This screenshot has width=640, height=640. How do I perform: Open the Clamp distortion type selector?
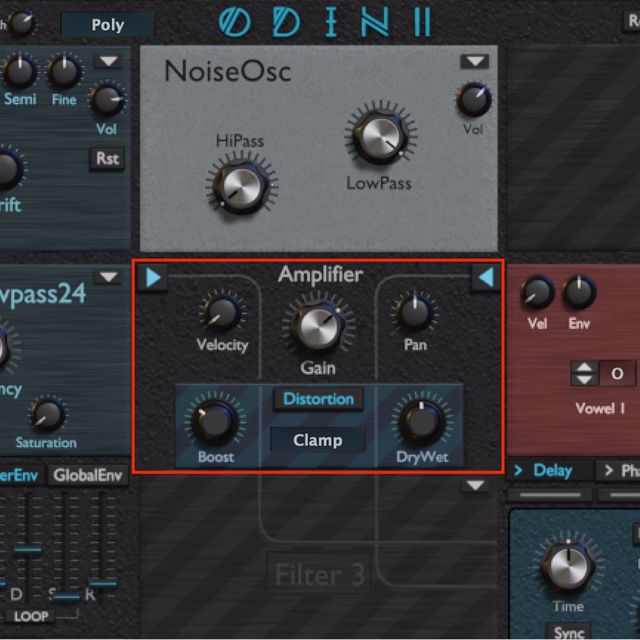(318, 440)
